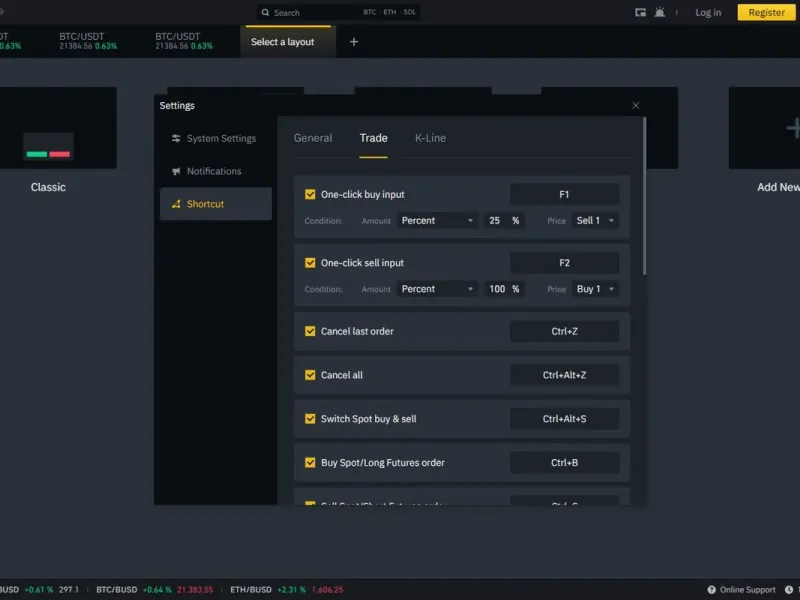
Task: Change the Ctrl+Alt+S shortcut field
Action: (x=564, y=419)
